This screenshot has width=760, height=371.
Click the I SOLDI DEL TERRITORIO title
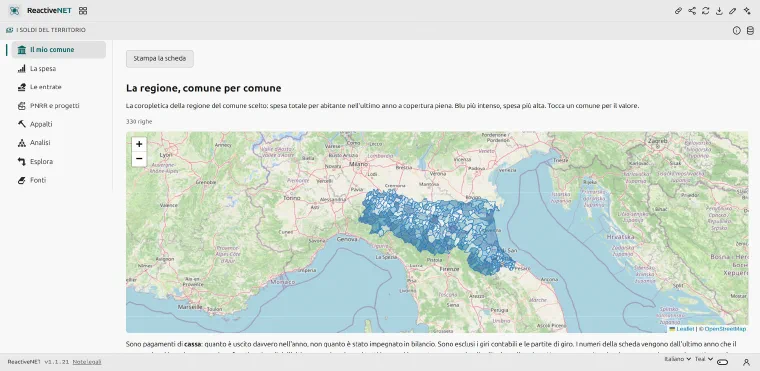pos(51,30)
